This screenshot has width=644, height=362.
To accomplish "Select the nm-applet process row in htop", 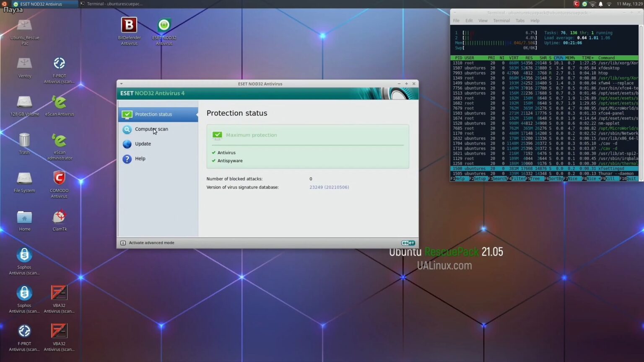I will click(544, 123).
